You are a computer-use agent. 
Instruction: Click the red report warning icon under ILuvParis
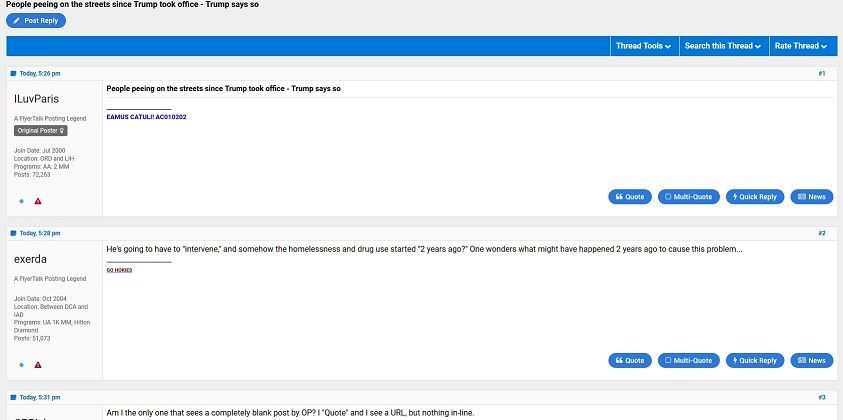(x=38, y=201)
